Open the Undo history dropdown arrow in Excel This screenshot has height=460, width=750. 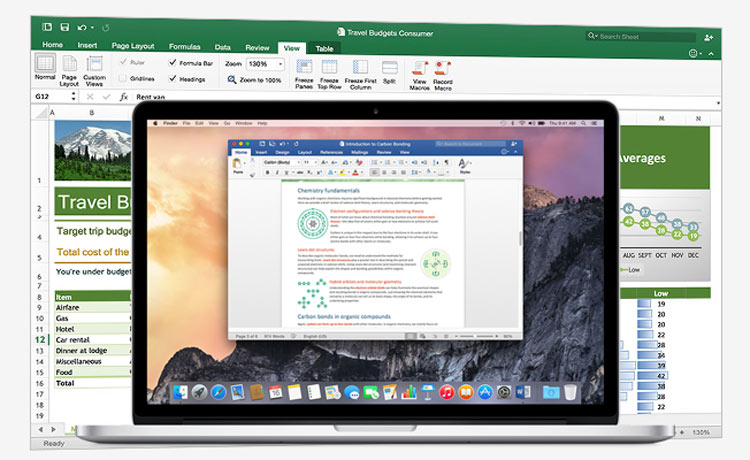92,28
